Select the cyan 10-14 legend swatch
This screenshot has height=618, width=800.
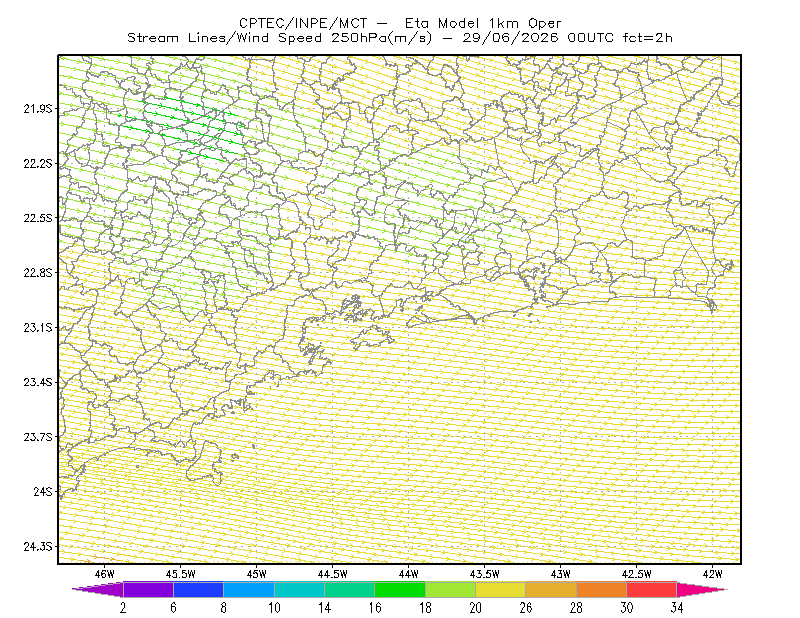click(x=299, y=589)
